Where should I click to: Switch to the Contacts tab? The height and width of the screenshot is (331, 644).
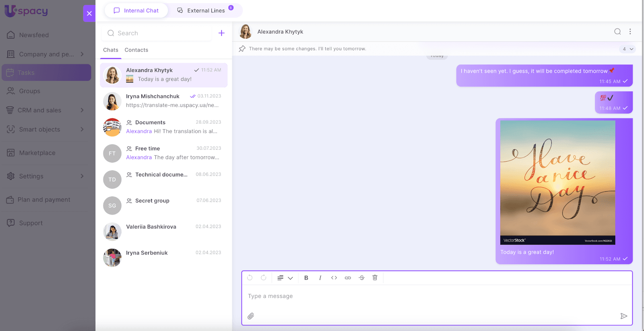pyautogui.click(x=136, y=50)
